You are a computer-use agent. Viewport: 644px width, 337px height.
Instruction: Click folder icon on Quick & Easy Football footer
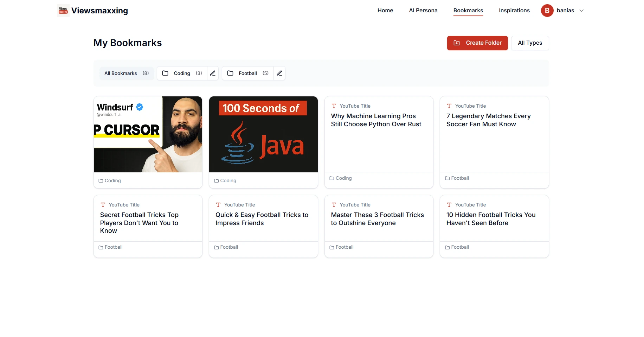217,247
